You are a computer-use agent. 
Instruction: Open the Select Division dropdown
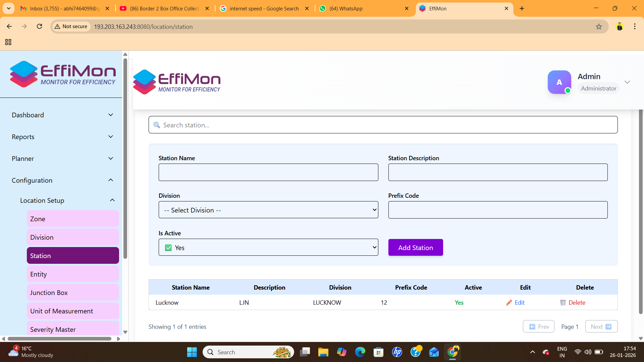pyautogui.click(x=268, y=210)
